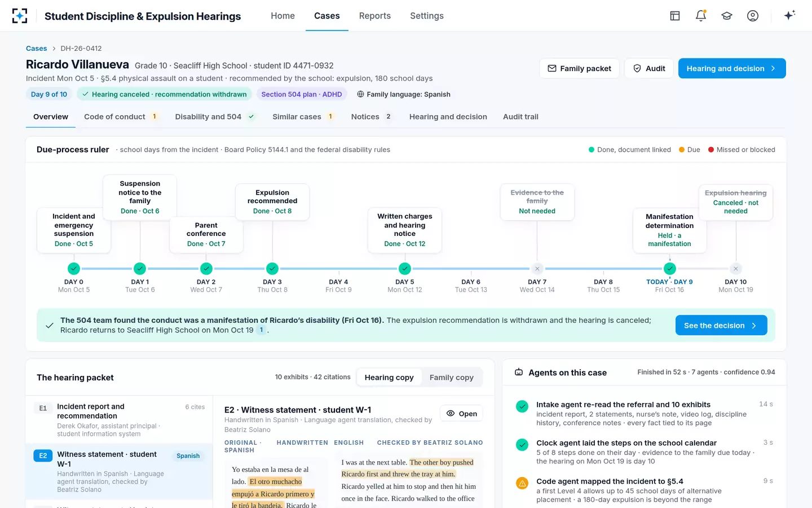Open the E2 witness statement exhibit
The width and height of the screenshot is (812, 508).
[x=461, y=414]
